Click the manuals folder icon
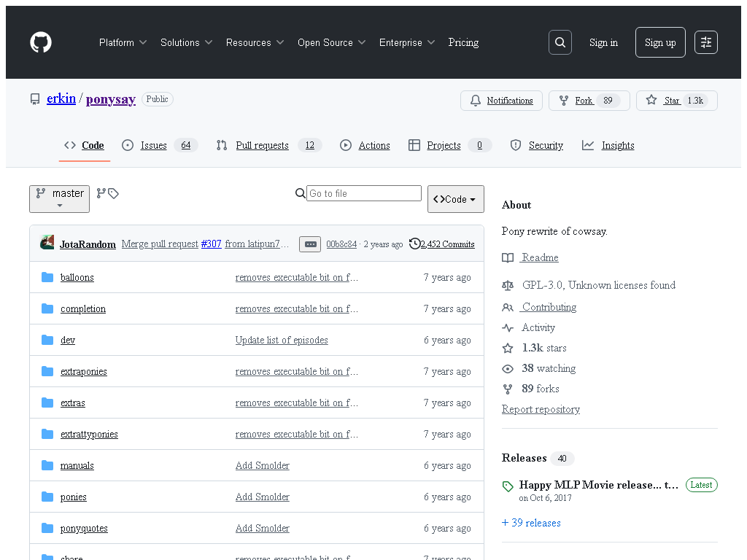 [x=47, y=465]
